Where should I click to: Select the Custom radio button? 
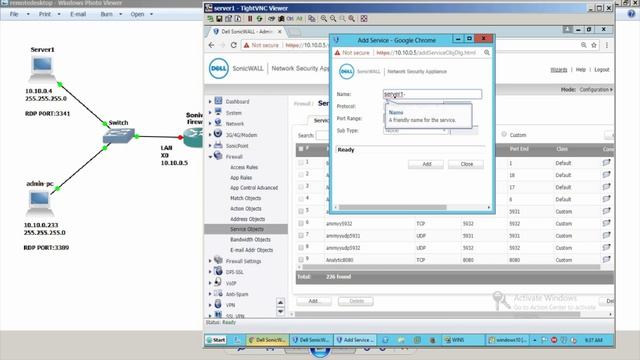point(504,134)
